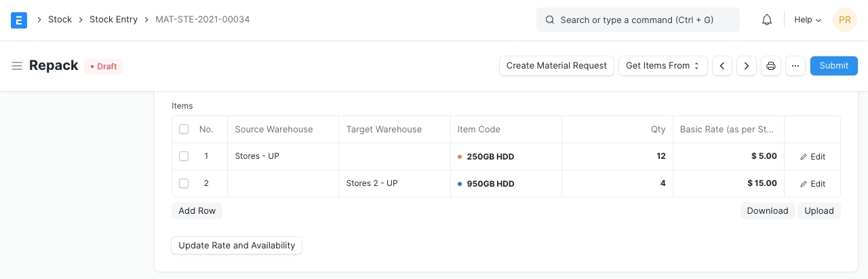Image resolution: width=868 pixels, height=279 pixels.
Task: Edit the 950GB HDD row
Action: tap(812, 184)
